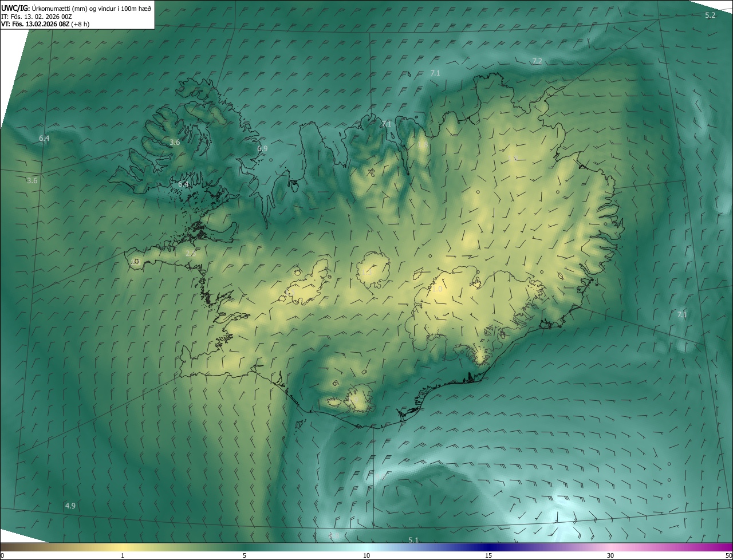The image size is (733, 560).
Task: Click the colorbar tick label 1
Action: [123, 555]
